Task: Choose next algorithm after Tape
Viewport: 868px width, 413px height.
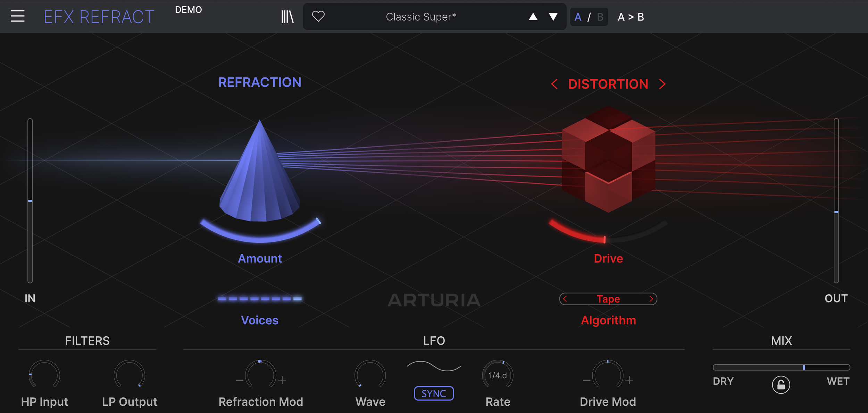Action: [x=651, y=299]
